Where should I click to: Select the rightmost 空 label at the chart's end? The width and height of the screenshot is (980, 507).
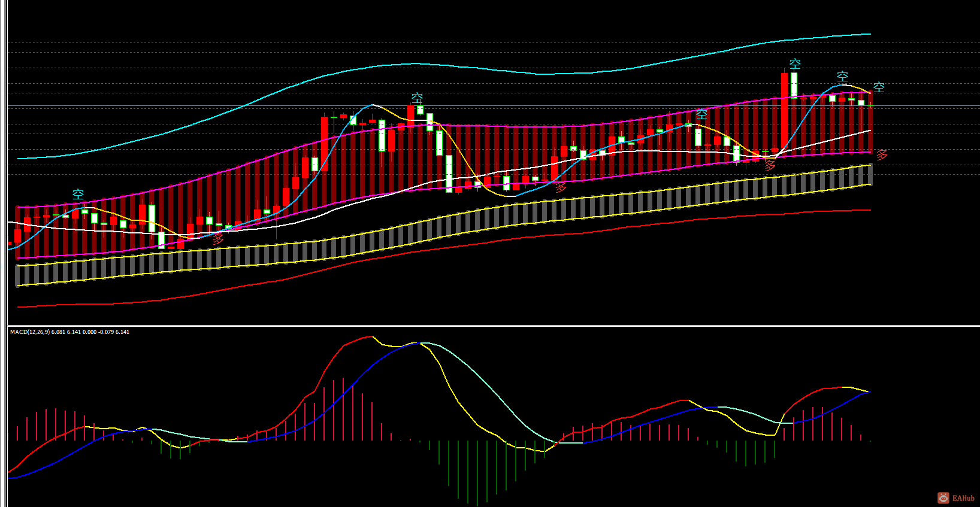[879, 87]
